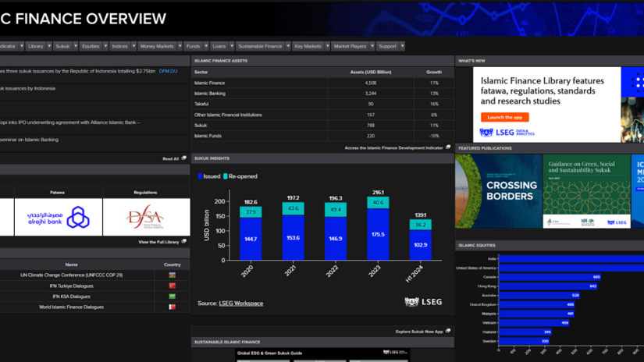This screenshot has width=644, height=362.
Task: Expand the Key Markets dropdown arrow
Action: click(x=328, y=46)
